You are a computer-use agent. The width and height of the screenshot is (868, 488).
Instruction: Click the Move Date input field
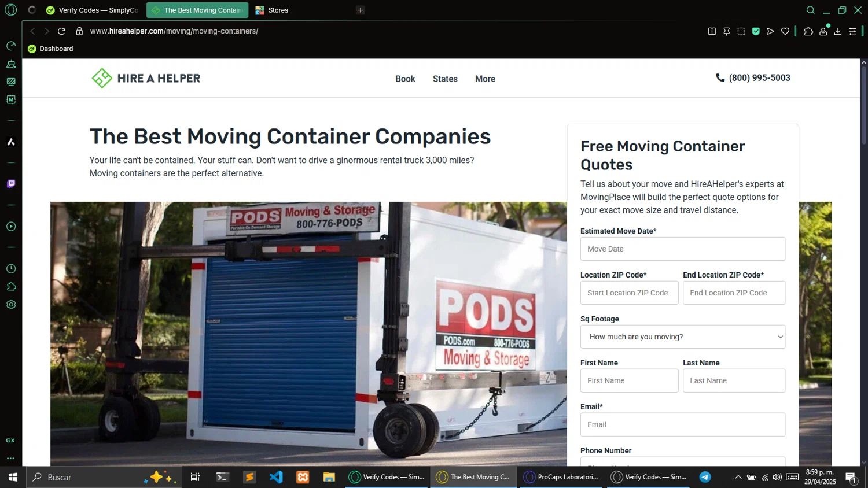tap(683, 249)
